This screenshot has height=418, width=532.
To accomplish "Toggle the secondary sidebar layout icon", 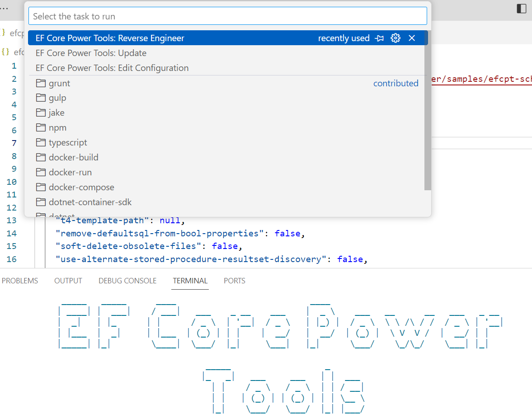I will click(522, 9).
